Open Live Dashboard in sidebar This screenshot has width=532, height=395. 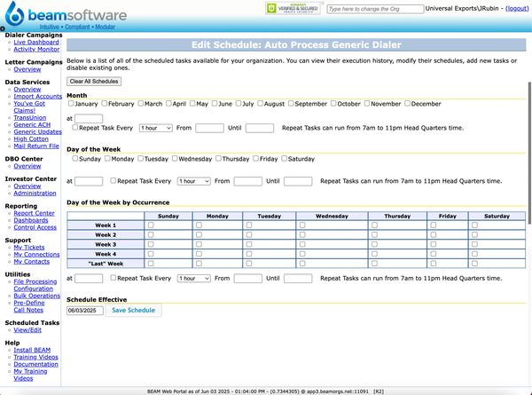tap(36, 42)
